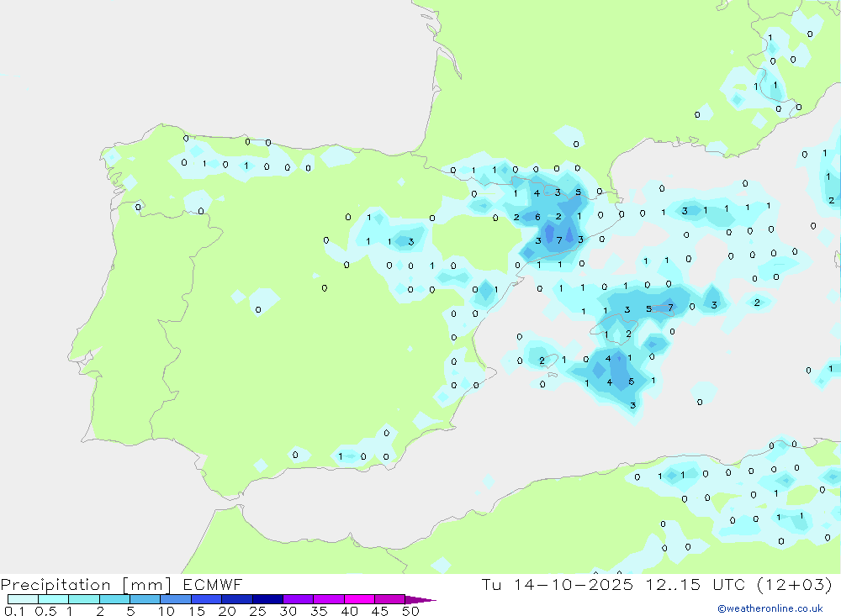Pick the blue swatch between 10 and 15

coord(176,599)
